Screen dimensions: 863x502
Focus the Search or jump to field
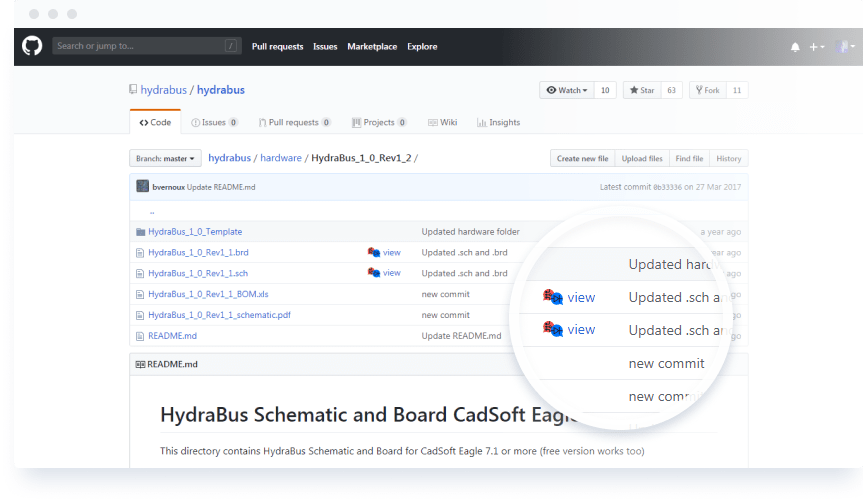pos(146,46)
